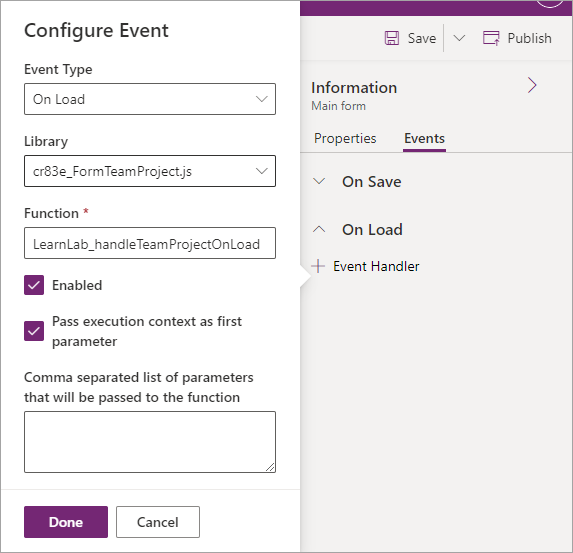Click the Cancel button
The width and height of the screenshot is (573, 553).
158,522
